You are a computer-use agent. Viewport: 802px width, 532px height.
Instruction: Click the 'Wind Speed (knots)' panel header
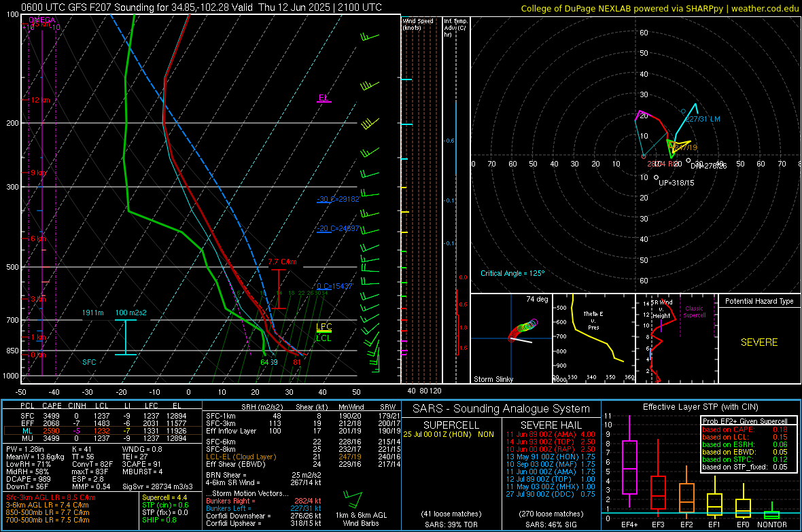click(x=417, y=24)
